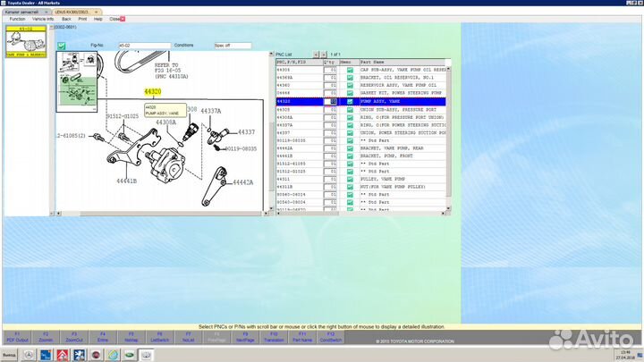Open the Vehicle Info menu
644x362 pixels.
pyautogui.click(x=43, y=18)
